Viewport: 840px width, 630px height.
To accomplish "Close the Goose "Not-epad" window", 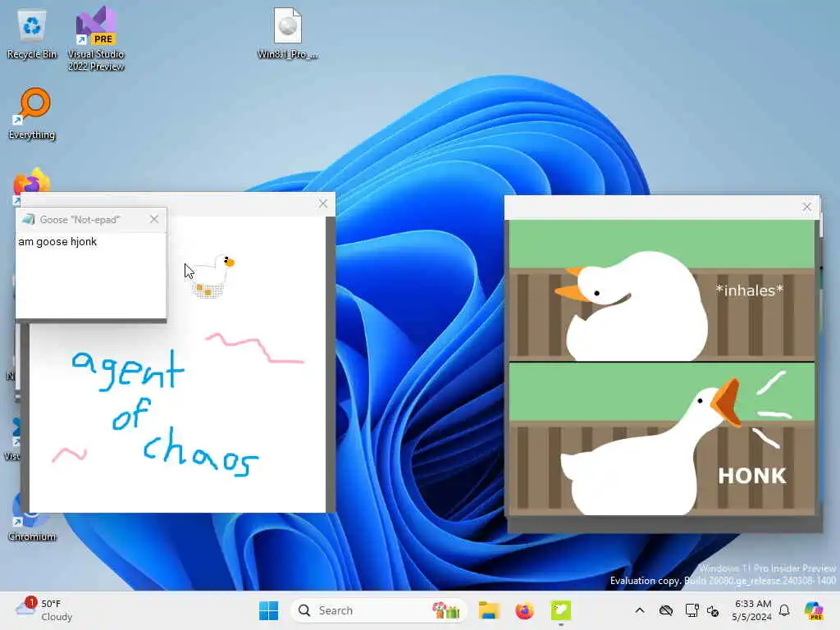I will click(x=154, y=219).
